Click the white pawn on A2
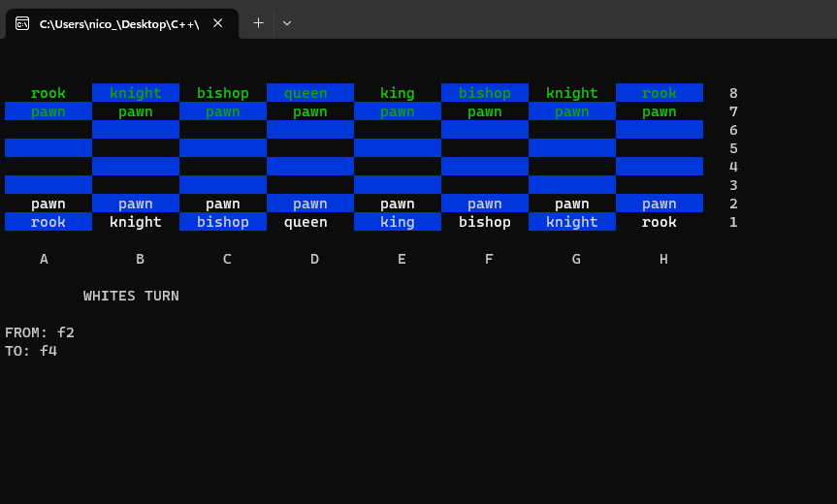This screenshot has width=837, height=504. click(x=48, y=205)
